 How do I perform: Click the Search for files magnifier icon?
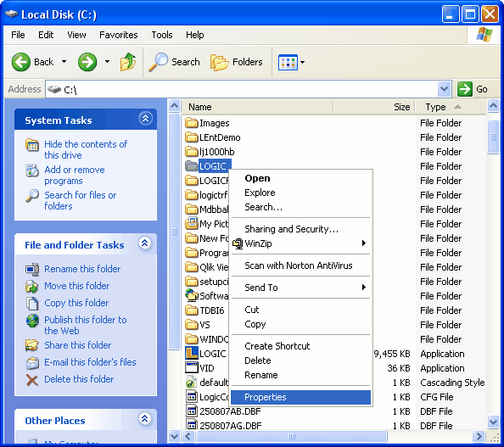tap(32, 196)
